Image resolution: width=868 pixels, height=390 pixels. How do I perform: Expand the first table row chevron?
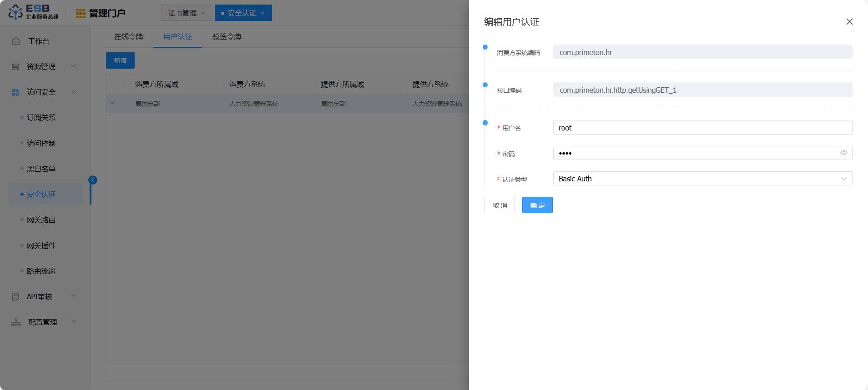click(112, 103)
